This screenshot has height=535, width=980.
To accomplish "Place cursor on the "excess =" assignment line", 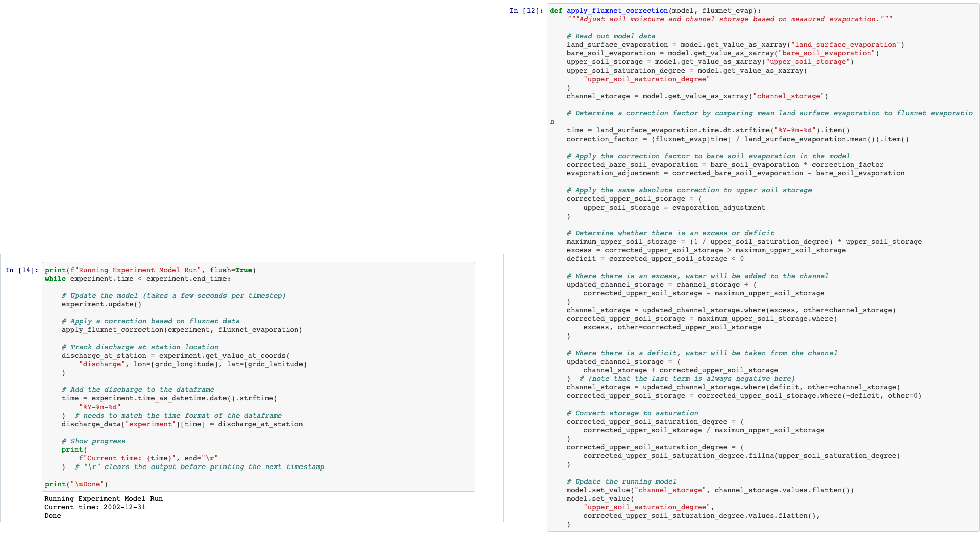I will 706,250.
